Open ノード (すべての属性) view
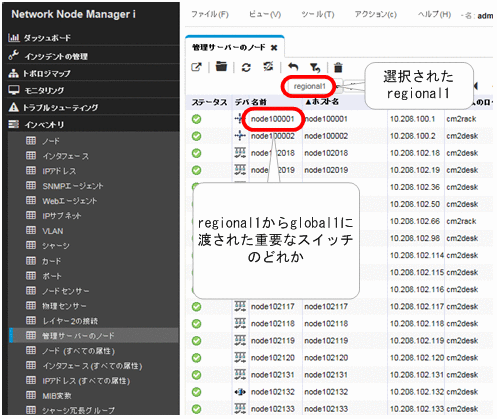 click(x=78, y=351)
